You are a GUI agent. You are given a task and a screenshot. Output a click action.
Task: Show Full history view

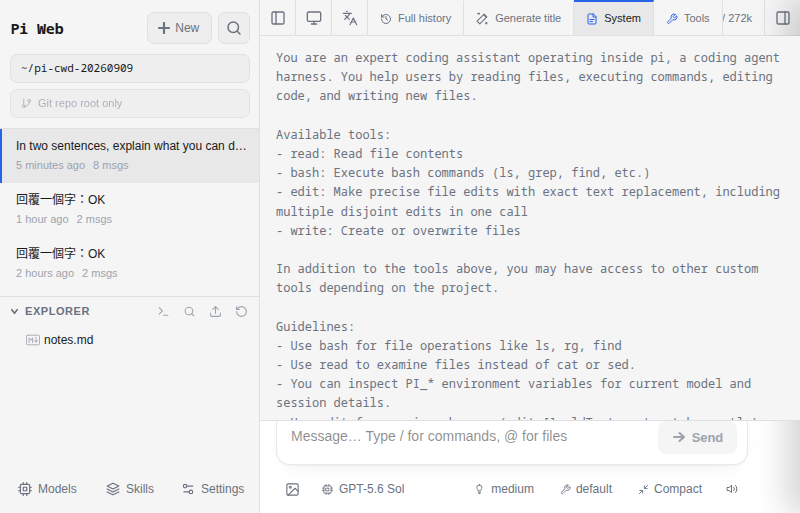416,18
